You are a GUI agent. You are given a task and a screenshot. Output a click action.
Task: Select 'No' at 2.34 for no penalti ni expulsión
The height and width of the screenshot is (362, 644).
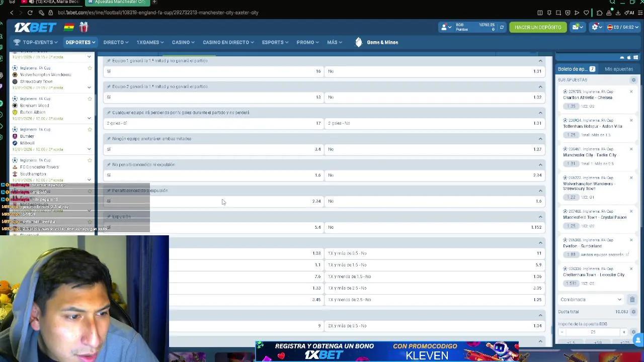tap(435, 175)
